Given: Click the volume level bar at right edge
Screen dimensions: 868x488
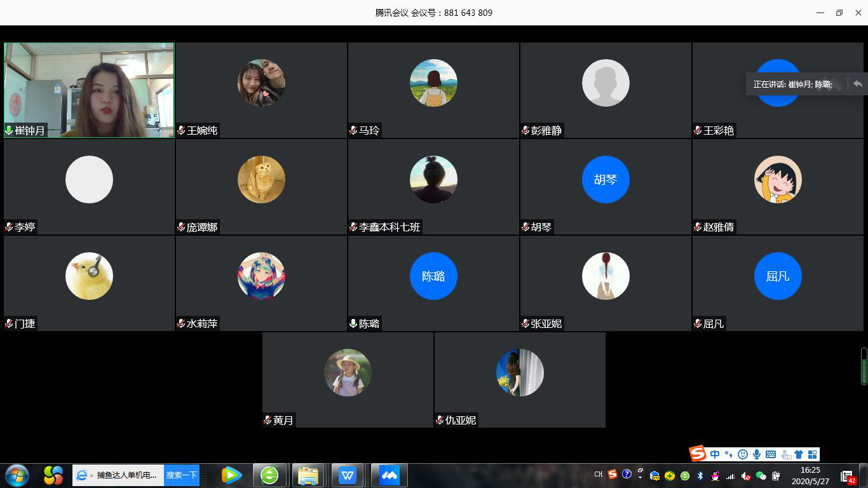Looking at the screenshot, I should (864, 367).
